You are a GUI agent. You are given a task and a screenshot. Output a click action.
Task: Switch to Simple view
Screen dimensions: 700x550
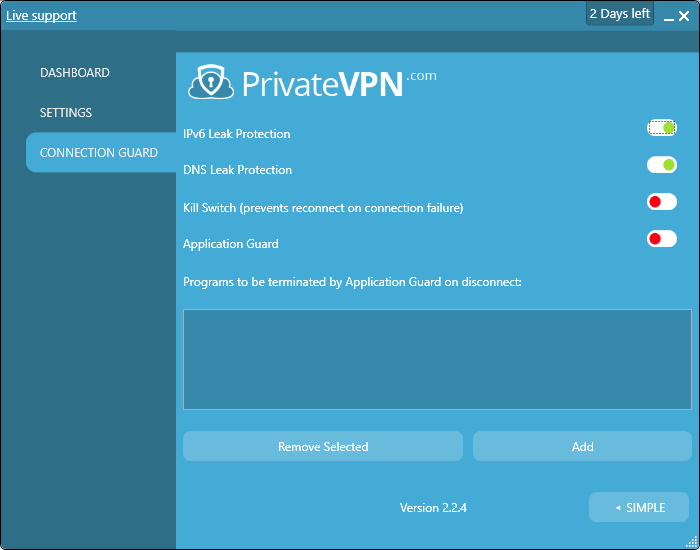639,507
